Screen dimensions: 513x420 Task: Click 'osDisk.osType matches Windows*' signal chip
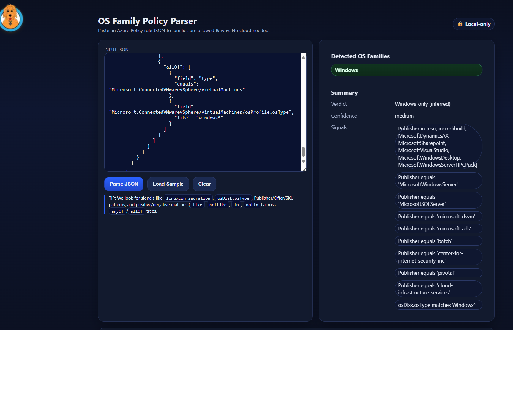point(438,305)
